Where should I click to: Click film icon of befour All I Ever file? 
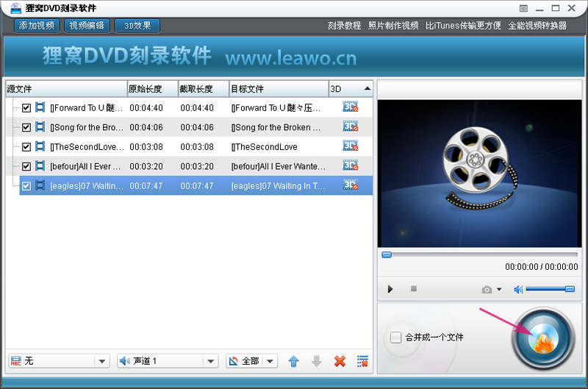click(x=40, y=166)
